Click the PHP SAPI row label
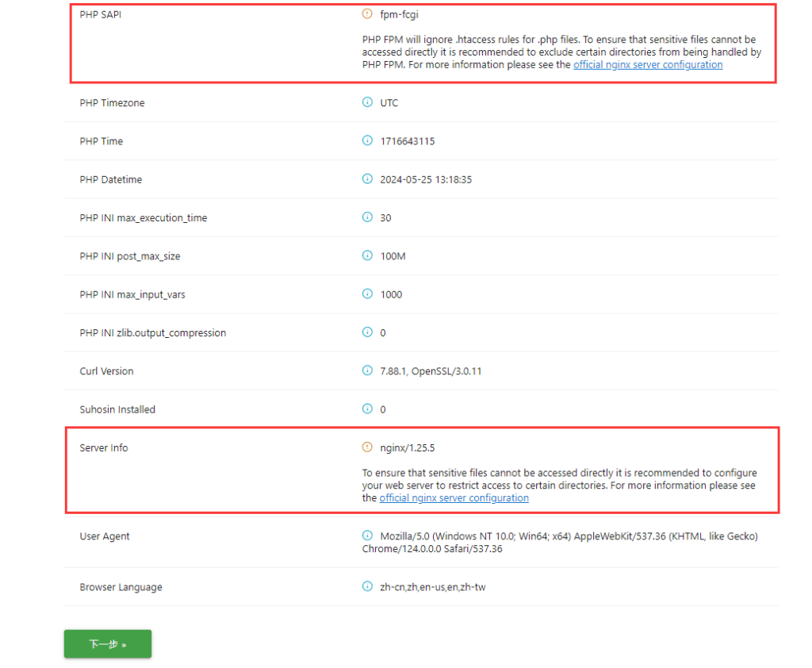This screenshot has width=812, height=668. [x=101, y=14]
